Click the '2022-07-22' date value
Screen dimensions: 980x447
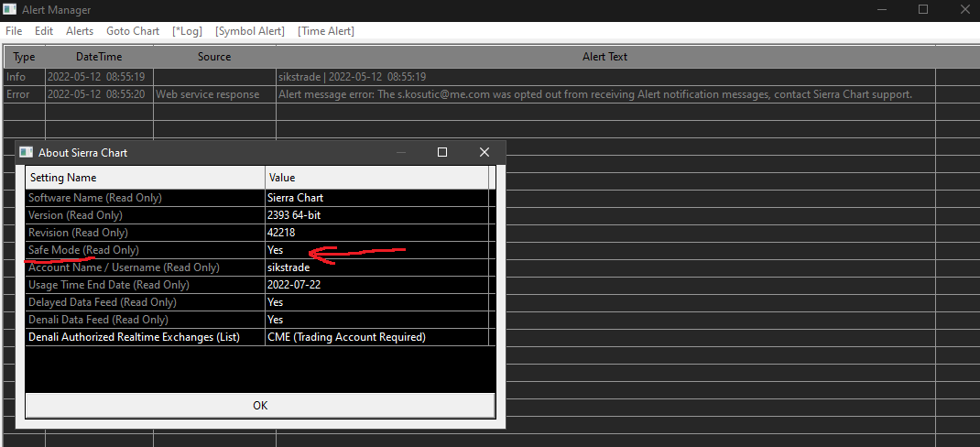[376, 285]
